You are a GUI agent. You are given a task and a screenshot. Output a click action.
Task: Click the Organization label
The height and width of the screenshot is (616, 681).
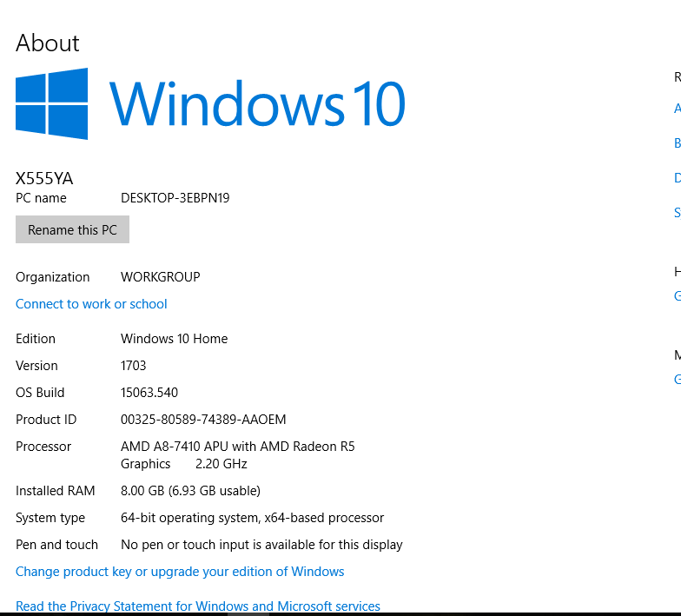52,277
